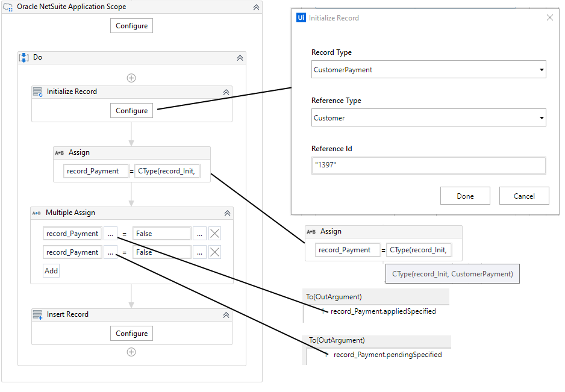The image size is (565, 392).
Task: Remove the first Multiple Assign row with X
Action: tap(214, 233)
